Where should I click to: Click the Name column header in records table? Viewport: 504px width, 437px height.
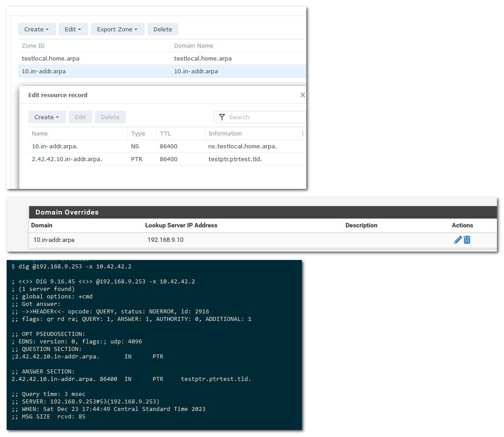pos(78,133)
